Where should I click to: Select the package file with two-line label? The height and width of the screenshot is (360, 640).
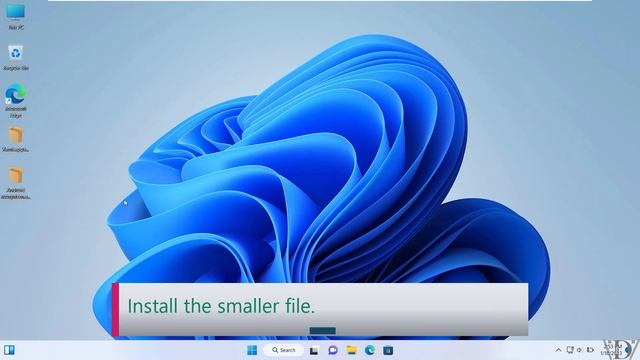(16, 183)
